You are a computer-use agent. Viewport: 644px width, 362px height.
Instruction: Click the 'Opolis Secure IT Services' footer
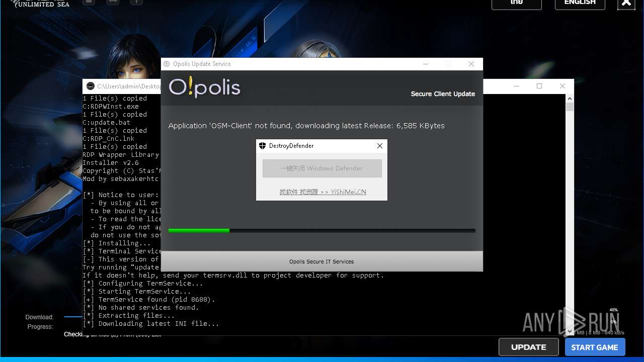321,261
